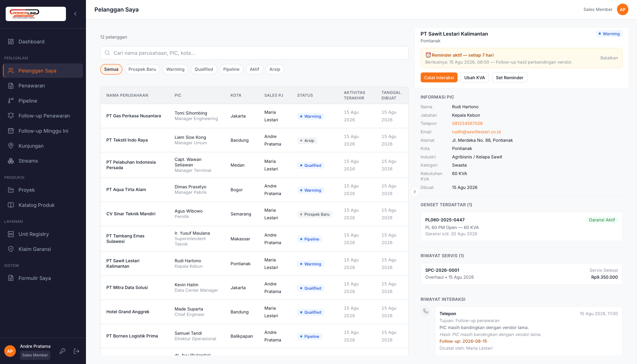
Task: Click Prospek Baru badge for CV Sinar Teknik
Action: pos(314,214)
